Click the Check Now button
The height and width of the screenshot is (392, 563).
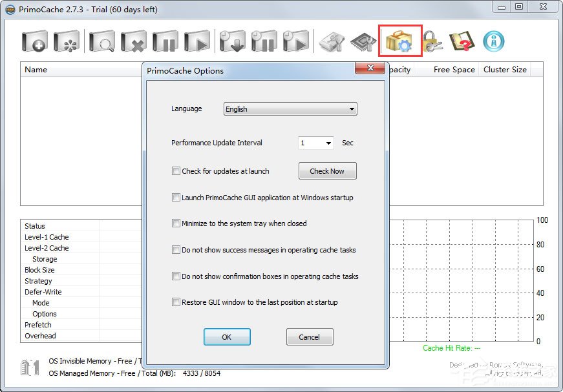(328, 171)
